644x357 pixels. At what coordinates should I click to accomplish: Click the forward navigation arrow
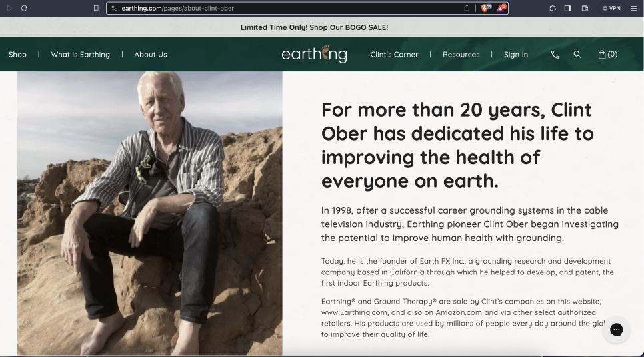point(9,8)
